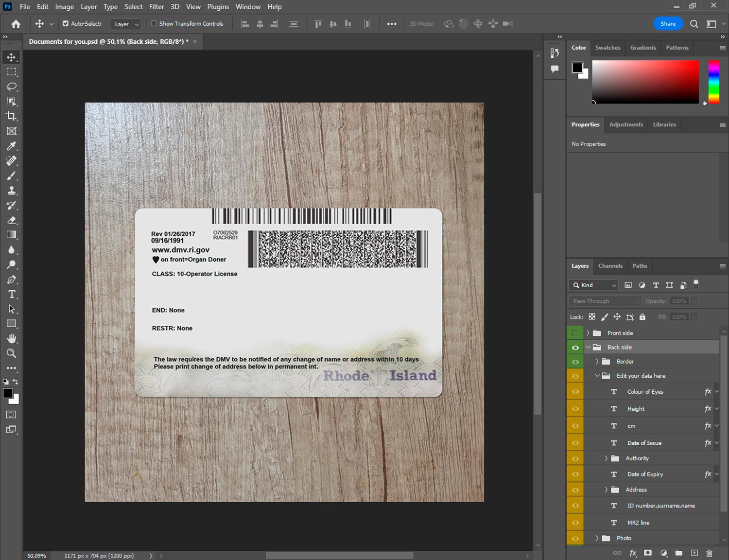Activate the Eraser tool

[x=12, y=220]
